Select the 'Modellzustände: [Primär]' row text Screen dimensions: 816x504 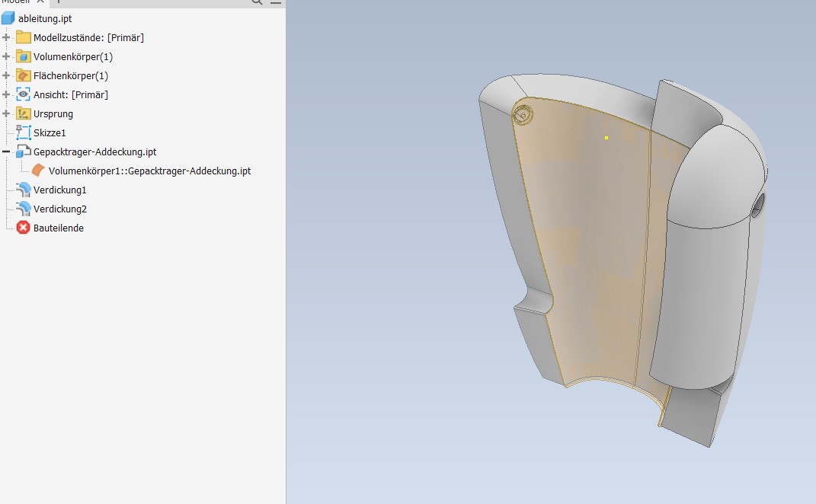pyautogui.click(x=88, y=37)
